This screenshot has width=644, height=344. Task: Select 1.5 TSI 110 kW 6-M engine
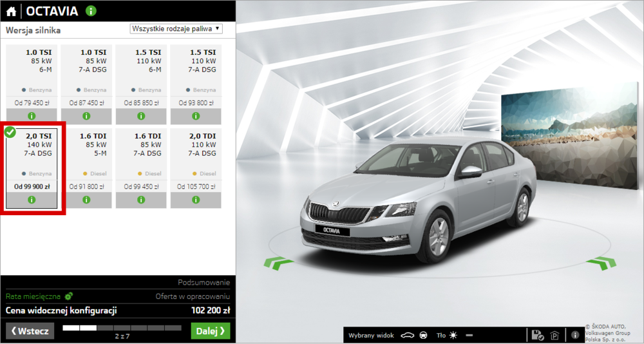[x=141, y=84]
